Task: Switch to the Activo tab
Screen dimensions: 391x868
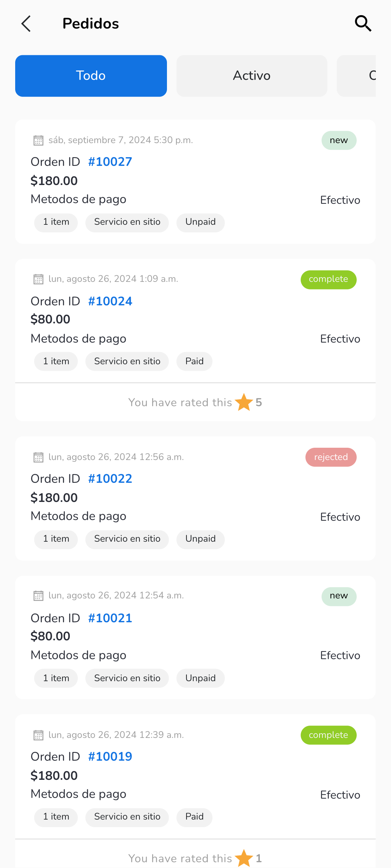Action: [252, 76]
